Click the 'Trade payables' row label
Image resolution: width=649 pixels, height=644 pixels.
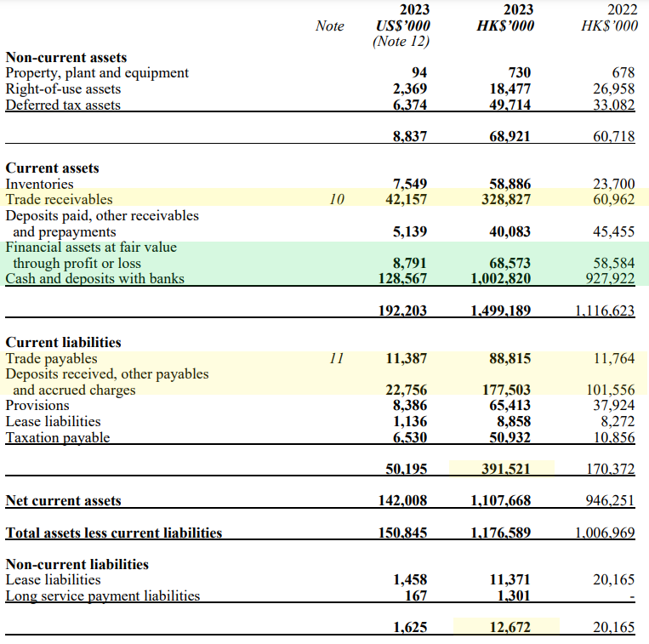(51, 358)
